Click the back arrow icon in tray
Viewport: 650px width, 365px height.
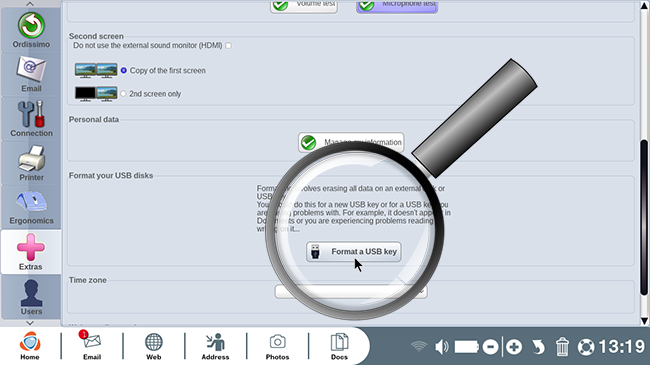538,347
